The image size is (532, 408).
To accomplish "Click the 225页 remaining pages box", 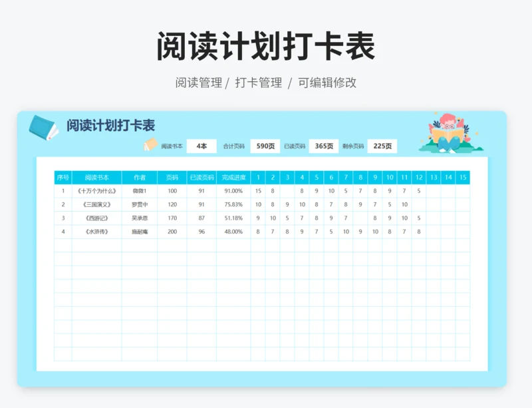I will (382, 146).
